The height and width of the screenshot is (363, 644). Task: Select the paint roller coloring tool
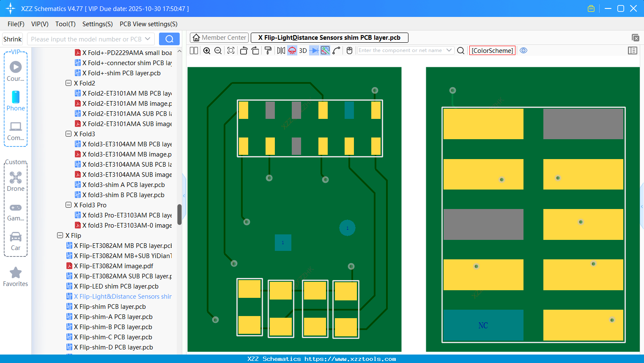pyautogui.click(x=268, y=50)
